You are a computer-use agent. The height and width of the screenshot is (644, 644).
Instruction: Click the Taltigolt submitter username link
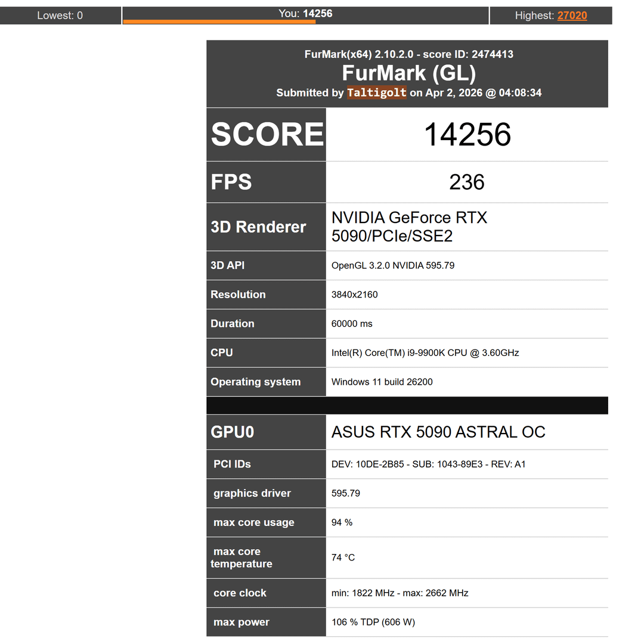pos(376,92)
